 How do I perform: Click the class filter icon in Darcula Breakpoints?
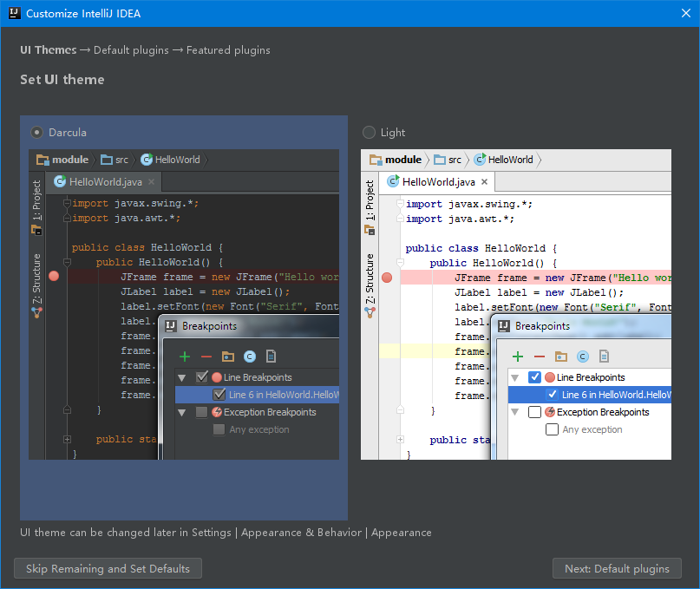point(250,357)
